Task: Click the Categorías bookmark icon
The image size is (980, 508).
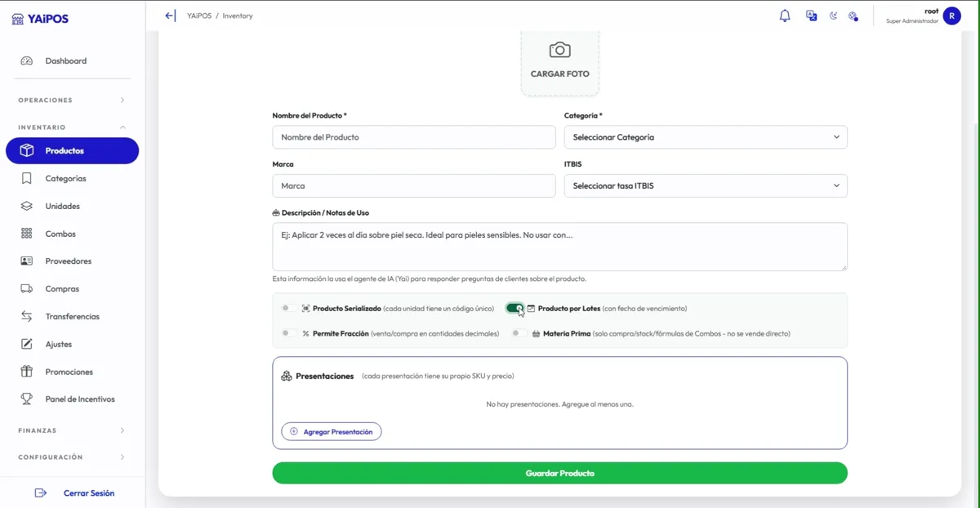Action: pos(27,179)
